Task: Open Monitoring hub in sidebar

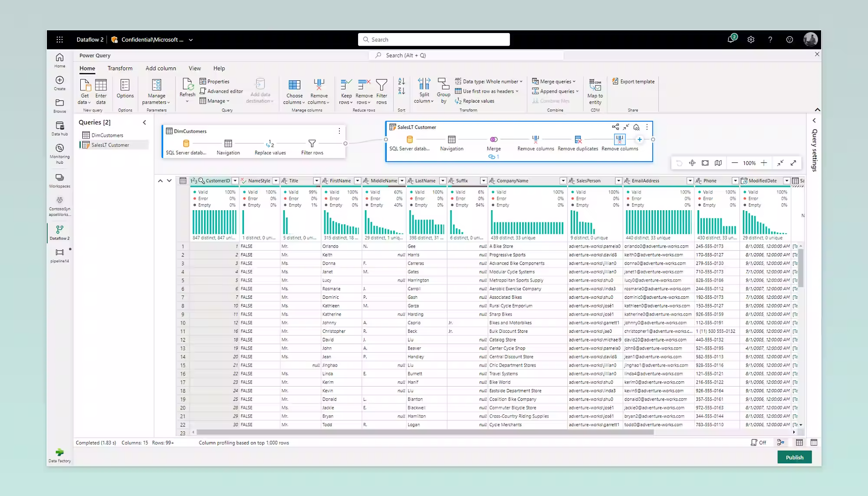Action: coord(59,154)
